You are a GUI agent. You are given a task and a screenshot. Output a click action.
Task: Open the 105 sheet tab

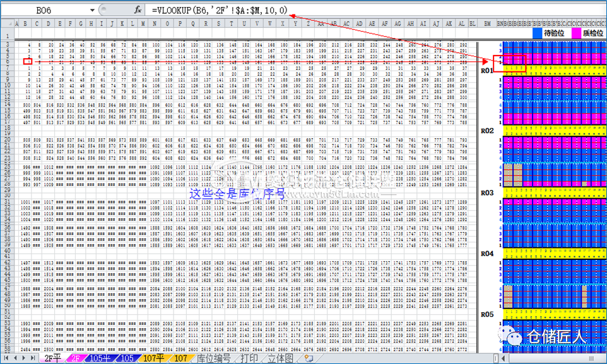tap(127, 358)
